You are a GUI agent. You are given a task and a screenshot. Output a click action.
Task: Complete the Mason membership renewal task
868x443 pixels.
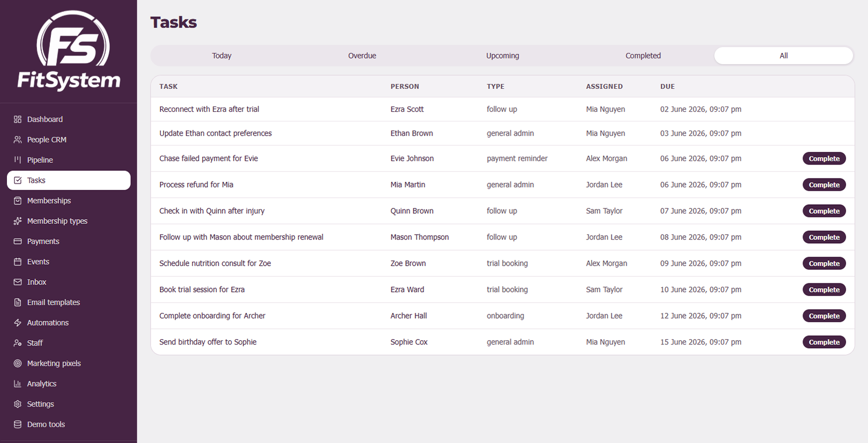pos(824,237)
